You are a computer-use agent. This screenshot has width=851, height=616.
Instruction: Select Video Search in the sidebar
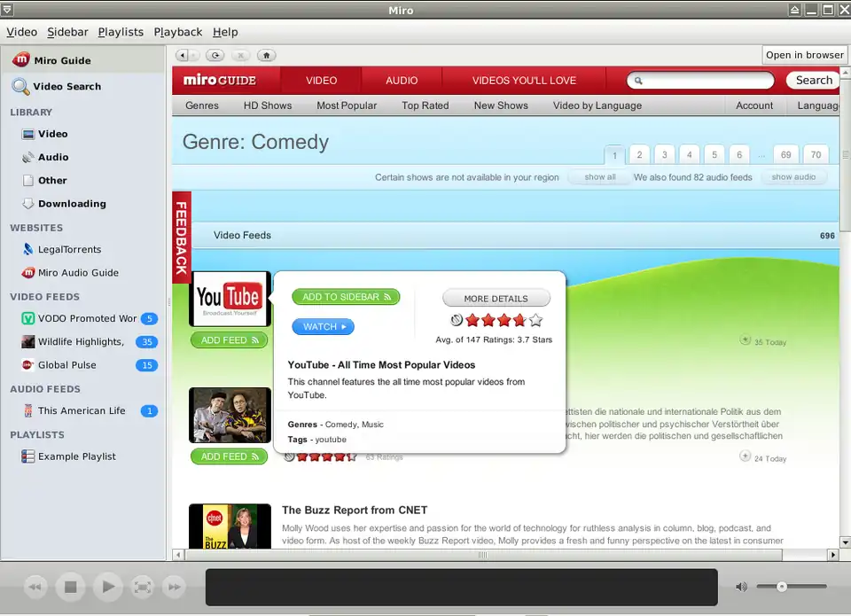click(66, 87)
